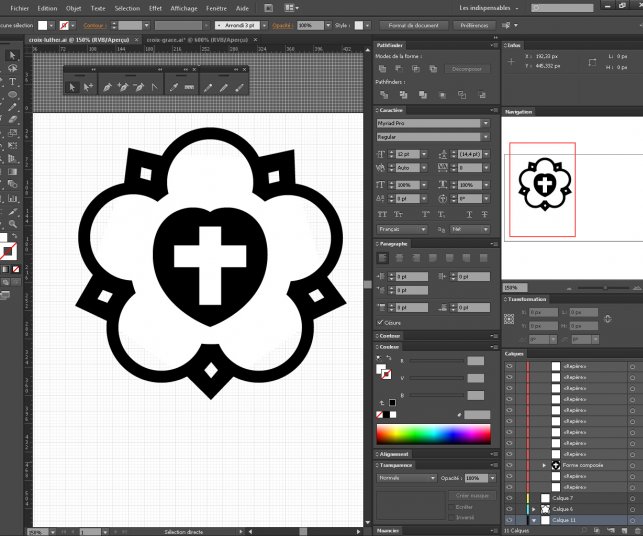Toggle the Césure checkbox
Image resolution: width=643 pixels, height=536 pixels.
click(x=380, y=322)
